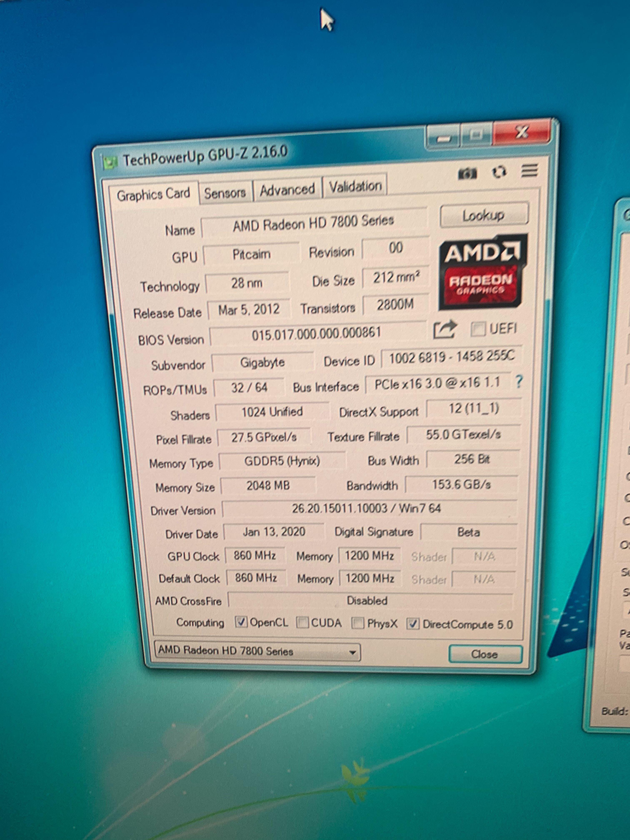
Task: Click the Bus Interface question mark icon
Action: tap(519, 381)
